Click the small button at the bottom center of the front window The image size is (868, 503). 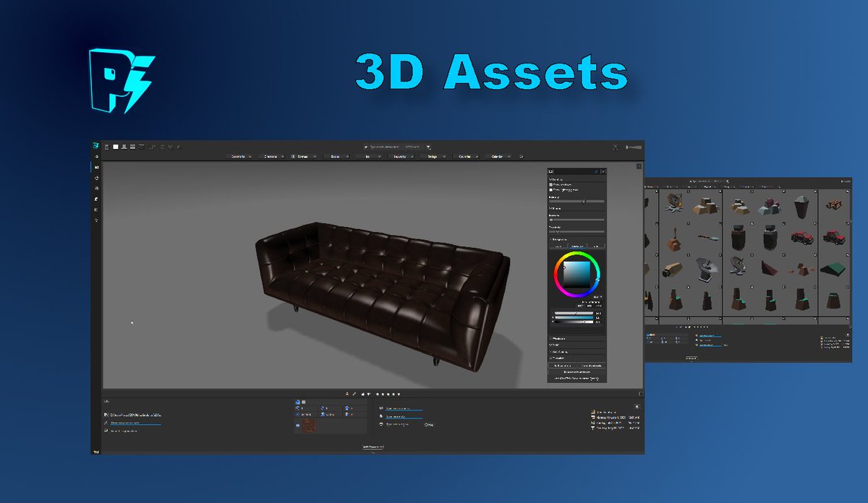pyautogui.click(x=373, y=447)
